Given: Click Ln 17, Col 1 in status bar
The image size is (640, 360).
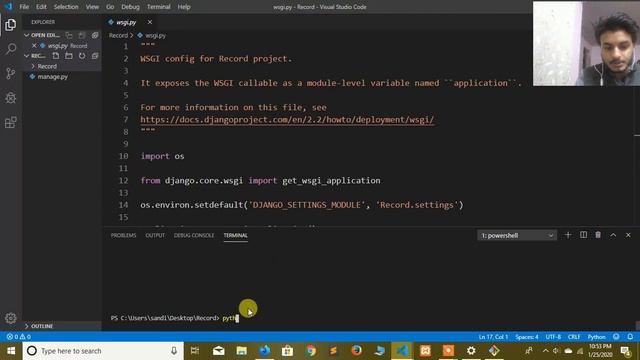Looking at the screenshot, I should (x=493, y=337).
